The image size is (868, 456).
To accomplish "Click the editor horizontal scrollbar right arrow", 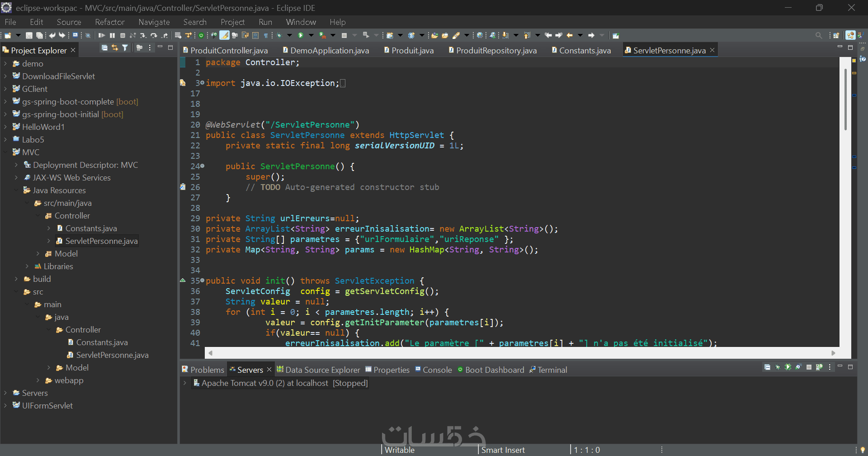I will point(833,353).
